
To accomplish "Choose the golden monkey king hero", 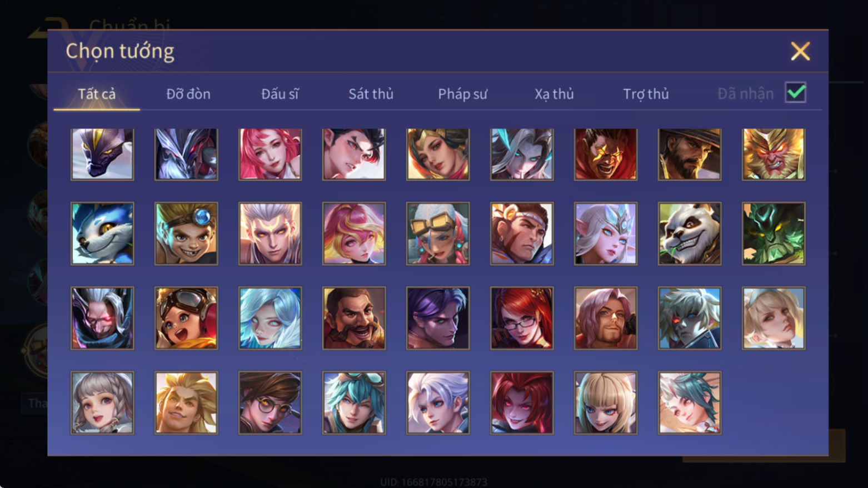I will [x=774, y=154].
